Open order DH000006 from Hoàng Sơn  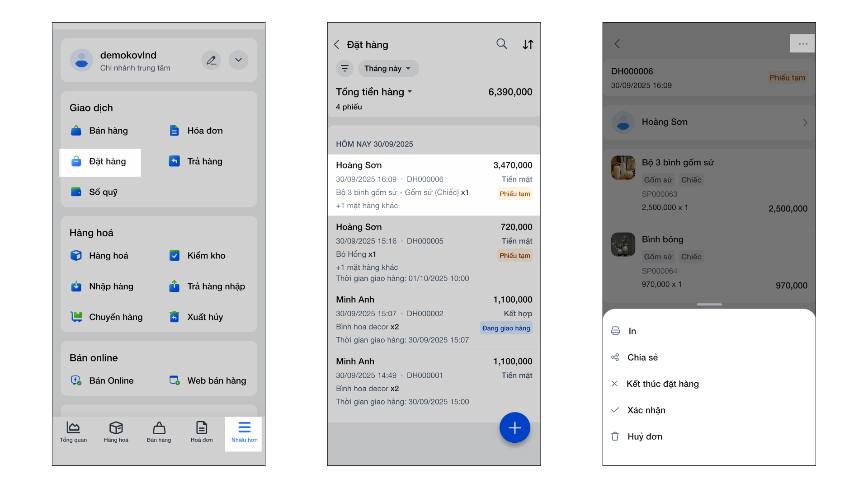(x=434, y=185)
